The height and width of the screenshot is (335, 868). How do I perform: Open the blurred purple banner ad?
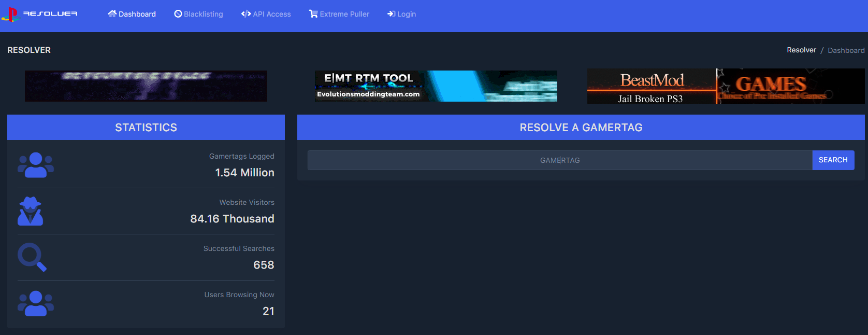click(x=146, y=86)
